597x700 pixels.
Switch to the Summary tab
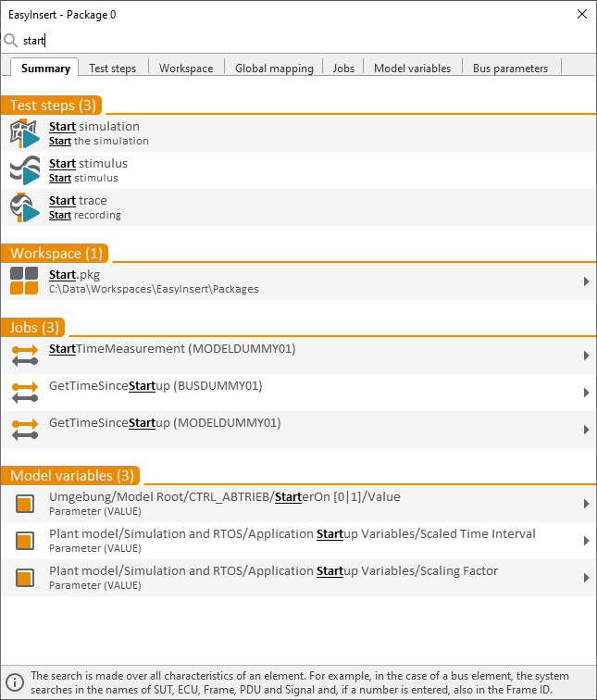[x=45, y=68]
